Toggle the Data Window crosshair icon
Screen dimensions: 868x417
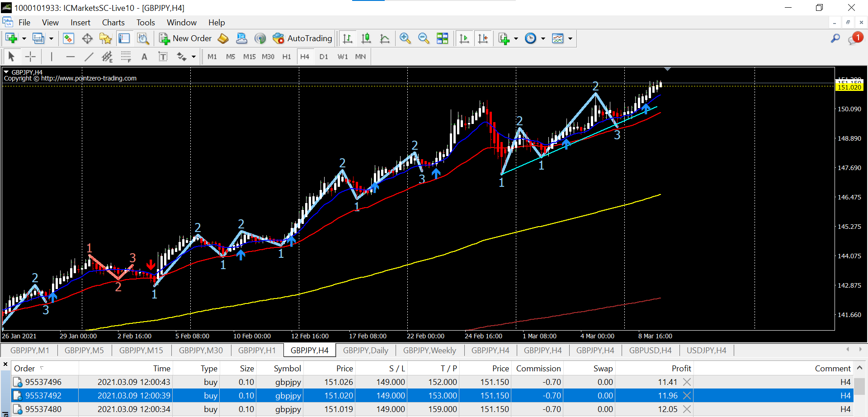coord(87,38)
